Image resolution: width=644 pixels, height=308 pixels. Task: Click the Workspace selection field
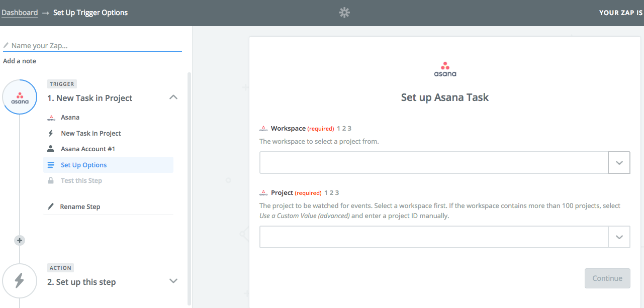[x=434, y=163]
